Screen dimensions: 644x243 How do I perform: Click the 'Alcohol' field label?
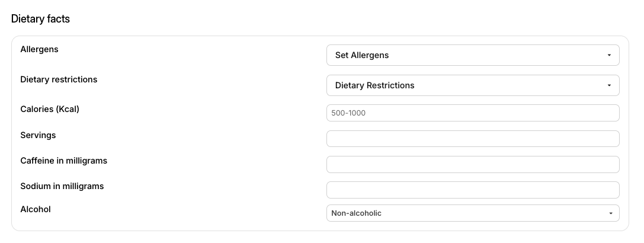[x=36, y=209]
